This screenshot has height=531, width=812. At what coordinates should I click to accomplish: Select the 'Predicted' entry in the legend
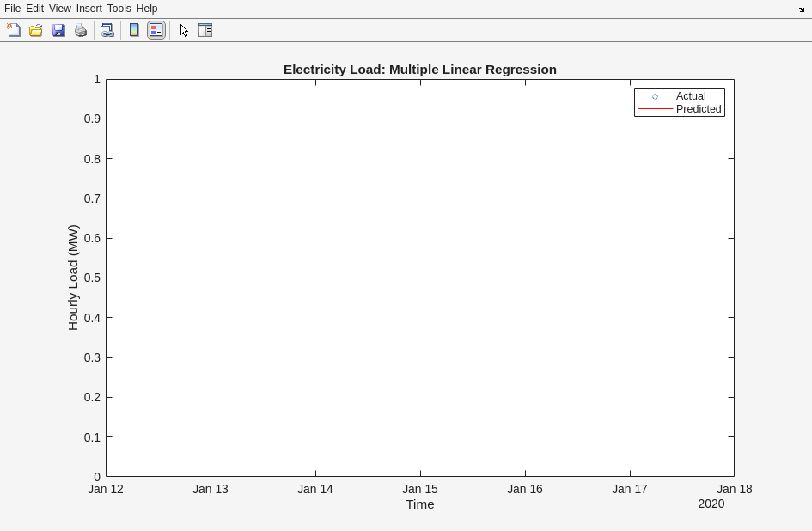point(698,109)
